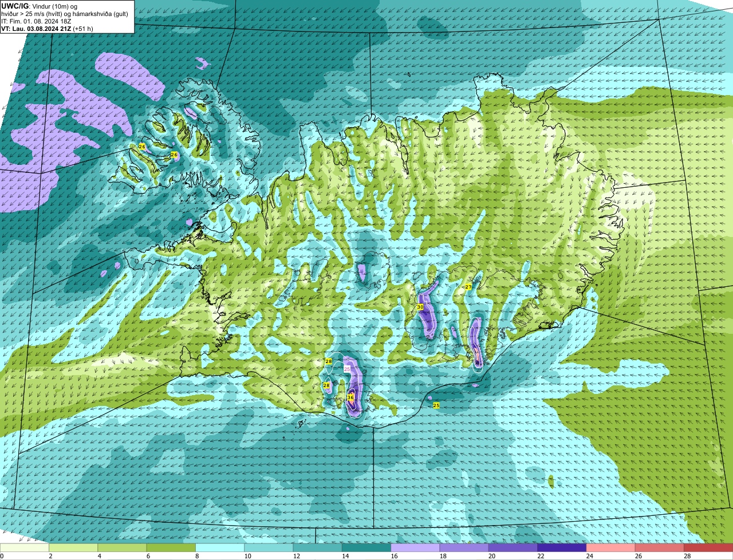The image size is (733, 560).
Task: Select the green legend swatch between 6 and 8
Action: point(171,547)
